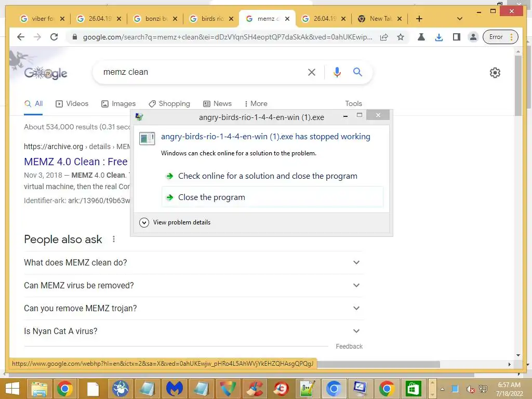
Task: Select 'Close the program' in the crash dialog
Action: click(272, 197)
